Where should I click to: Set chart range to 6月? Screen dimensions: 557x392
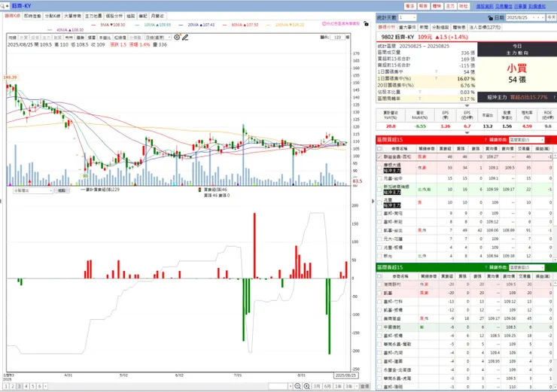pyautogui.click(x=327, y=386)
